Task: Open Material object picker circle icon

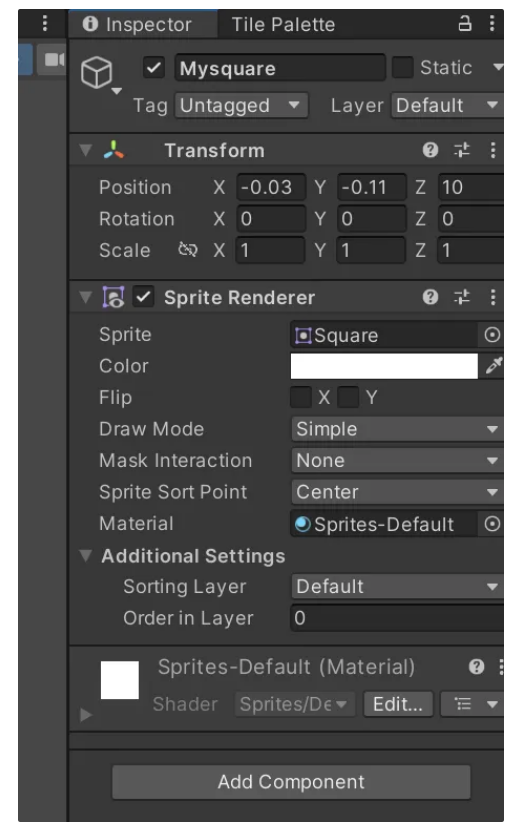Action: (x=492, y=524)
